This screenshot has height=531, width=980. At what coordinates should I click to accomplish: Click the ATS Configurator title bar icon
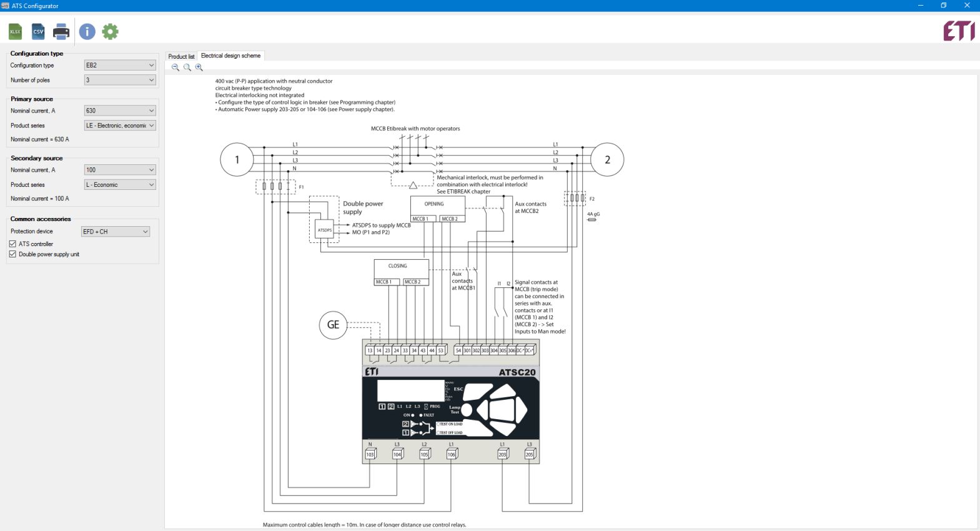tap(6, 6)
